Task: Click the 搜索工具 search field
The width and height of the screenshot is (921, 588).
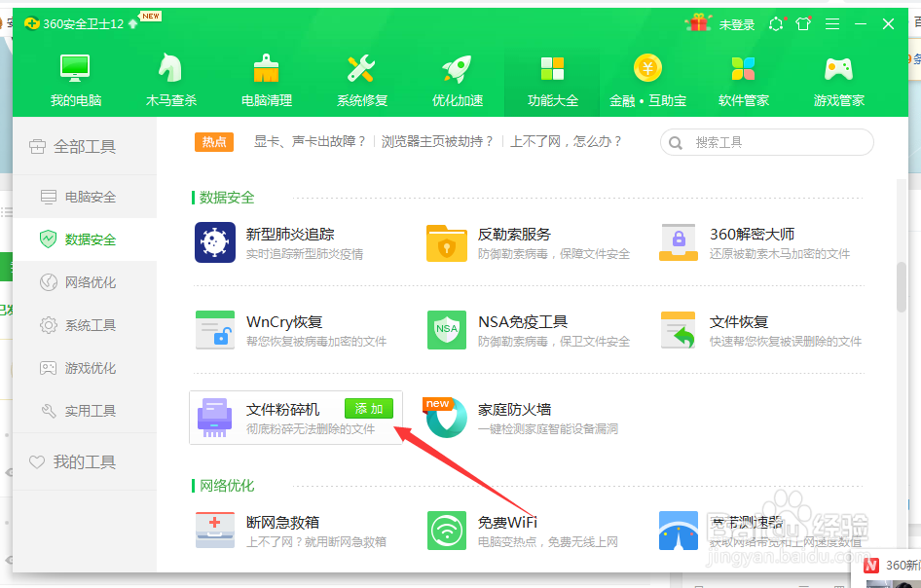Action: pyautogui.click(x=766, y=142)
